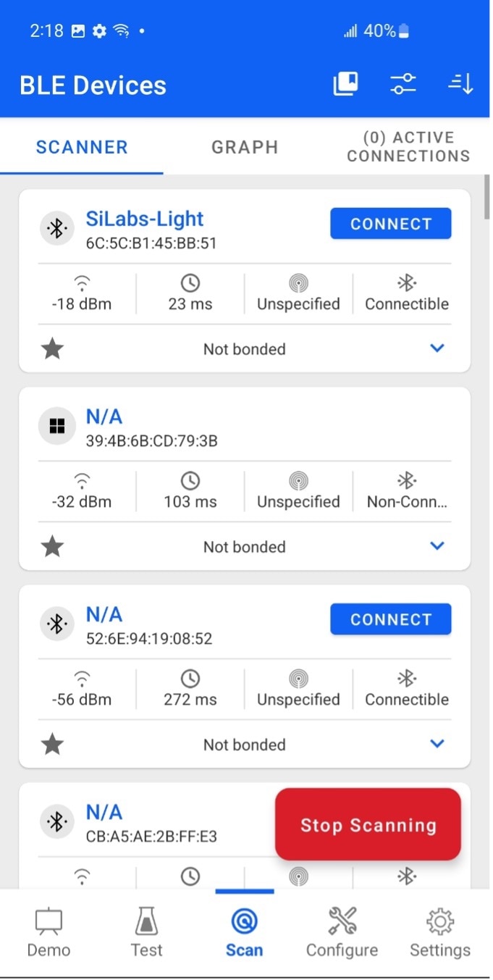Image resolution: width=493 pixels, height=980 pixels.
Task: Toggle the star on device 52:6E:94:19:08:52
Action: 52,744
